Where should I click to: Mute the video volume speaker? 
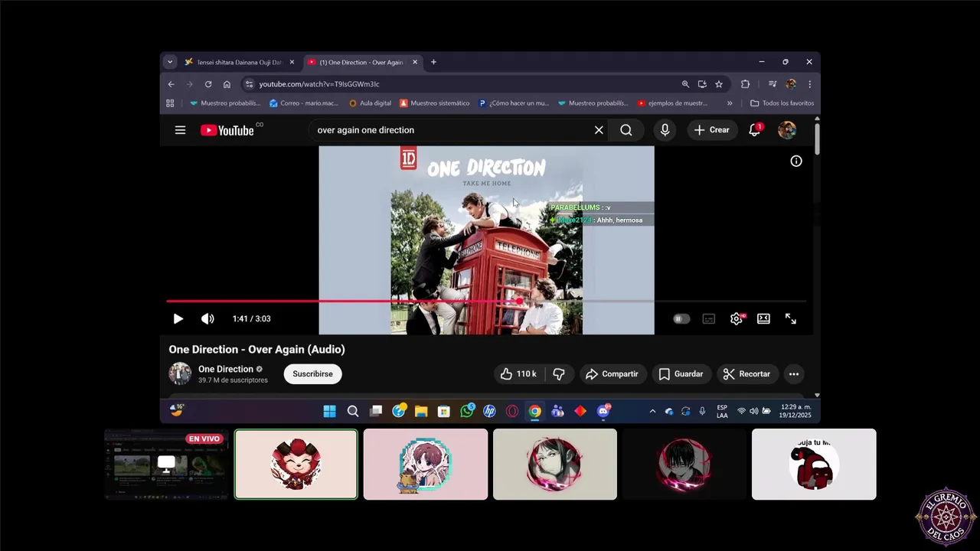point(207,319)
